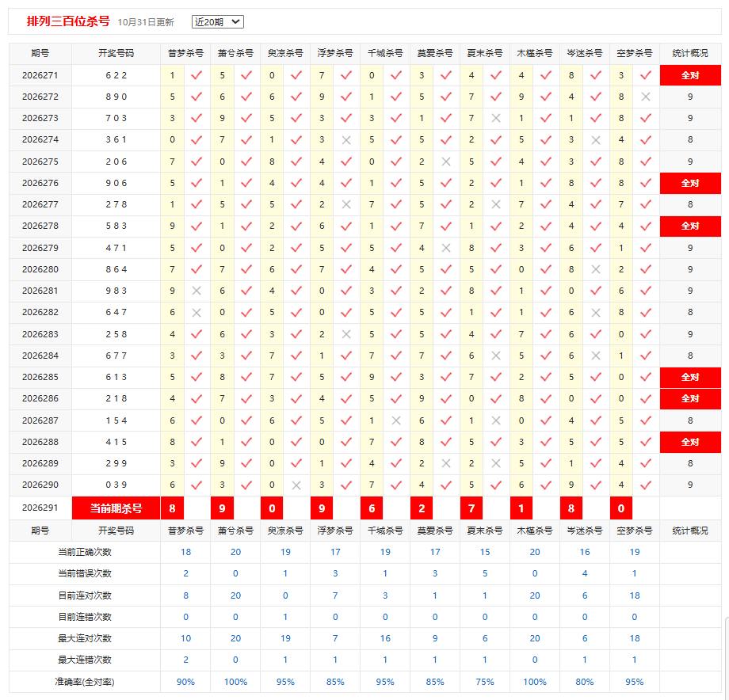Viewport: 729px width, 700px height.
Task: Click the X mark in row 2026283 under 浮梦杀号
Action: (346, 334)
